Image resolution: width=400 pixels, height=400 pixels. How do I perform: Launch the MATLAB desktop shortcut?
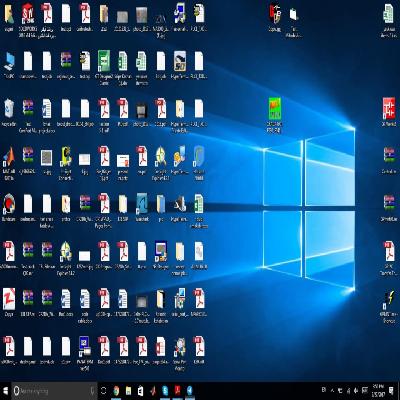(x=9, y=157)
